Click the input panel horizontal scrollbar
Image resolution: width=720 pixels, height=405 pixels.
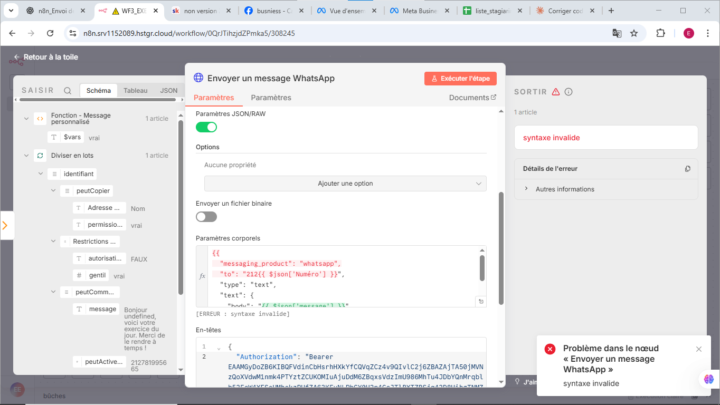[98, 100]
